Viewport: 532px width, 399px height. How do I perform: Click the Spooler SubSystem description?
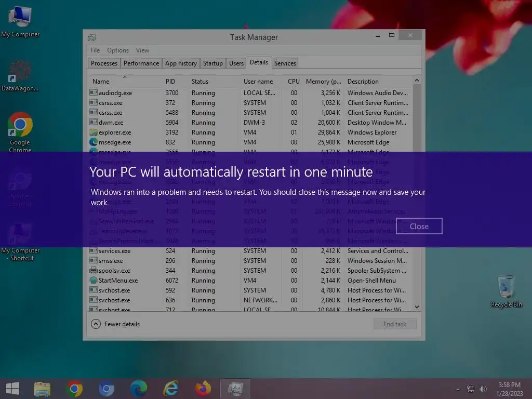377,270
